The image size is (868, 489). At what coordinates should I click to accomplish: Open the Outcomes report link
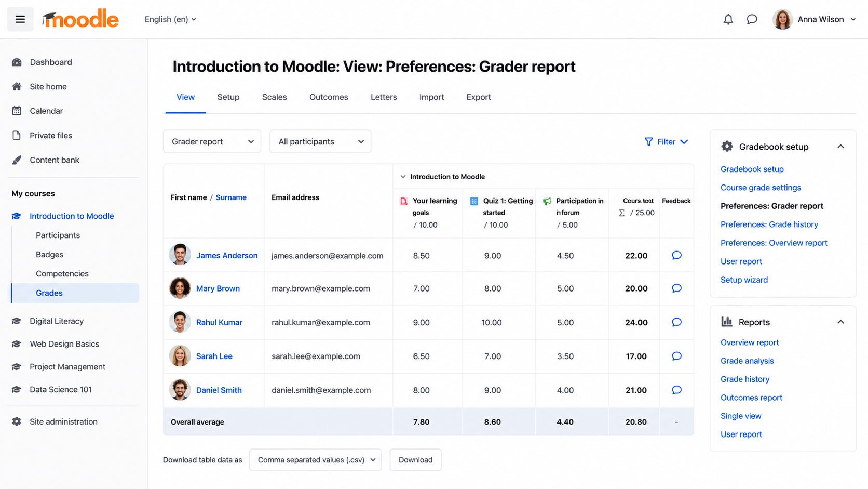click(x=751, y=398)
